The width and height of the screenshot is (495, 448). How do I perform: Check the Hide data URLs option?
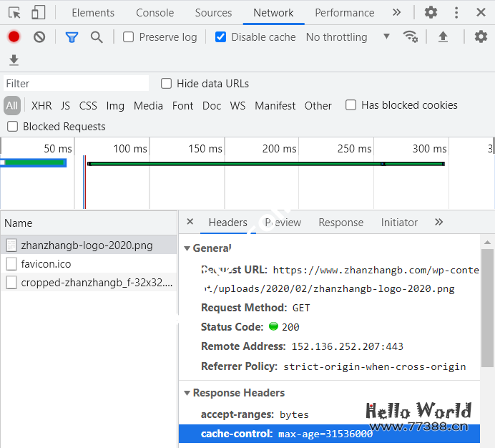(167, 84)
